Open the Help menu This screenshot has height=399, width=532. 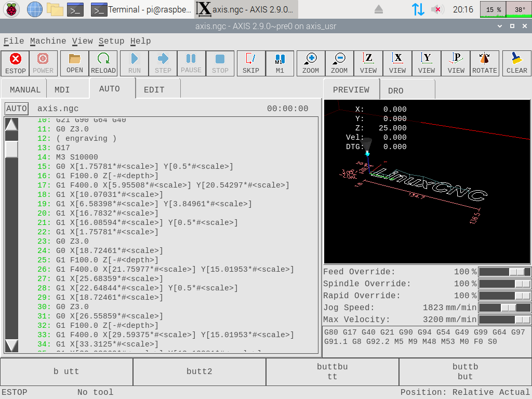point(140,41)
